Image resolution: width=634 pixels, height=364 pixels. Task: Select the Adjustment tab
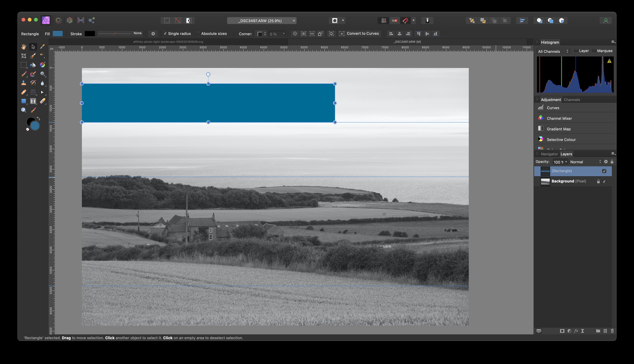(x=551, y=100)
